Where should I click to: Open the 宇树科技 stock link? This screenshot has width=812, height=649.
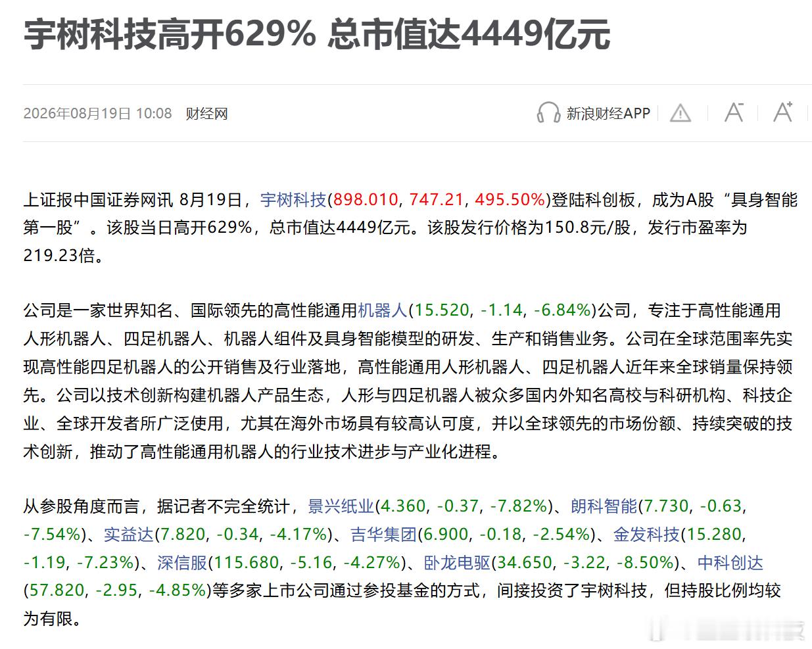pyautogui.click(x=293, y=199)
